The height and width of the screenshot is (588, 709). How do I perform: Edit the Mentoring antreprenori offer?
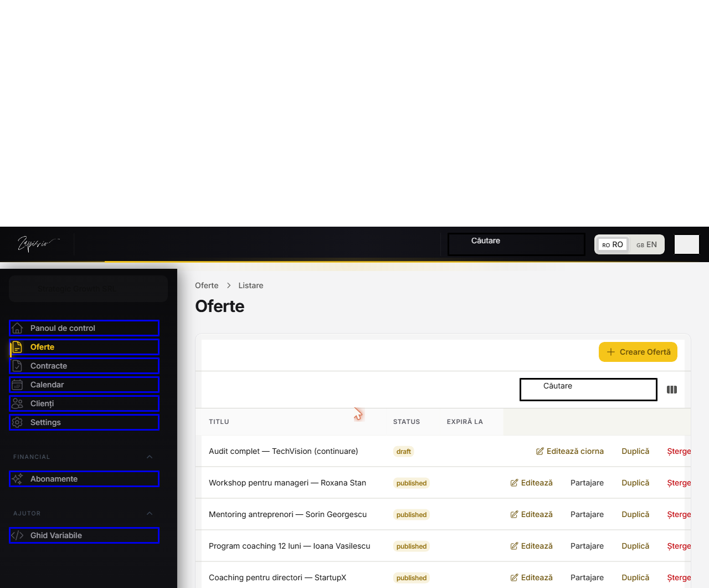click(532, 514)
